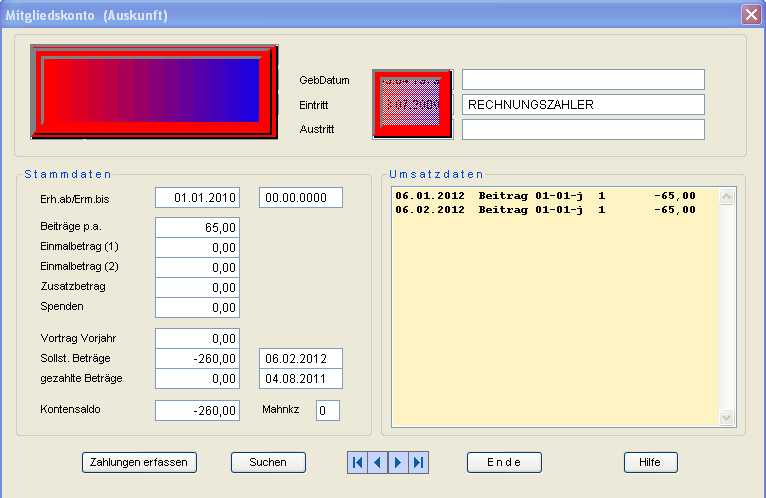Click the large red-blue gradient panel

pyautogui.click(x=154, y=91)
